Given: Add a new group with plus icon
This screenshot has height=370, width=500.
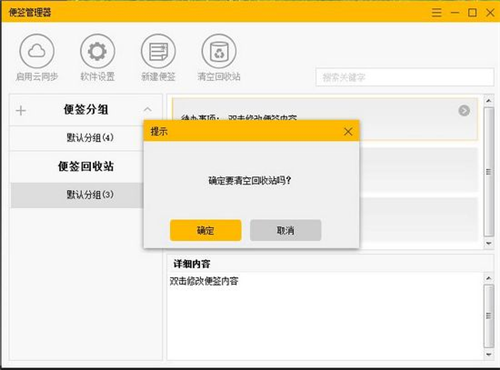Looking at the screenshot, I should pos(21,110).
